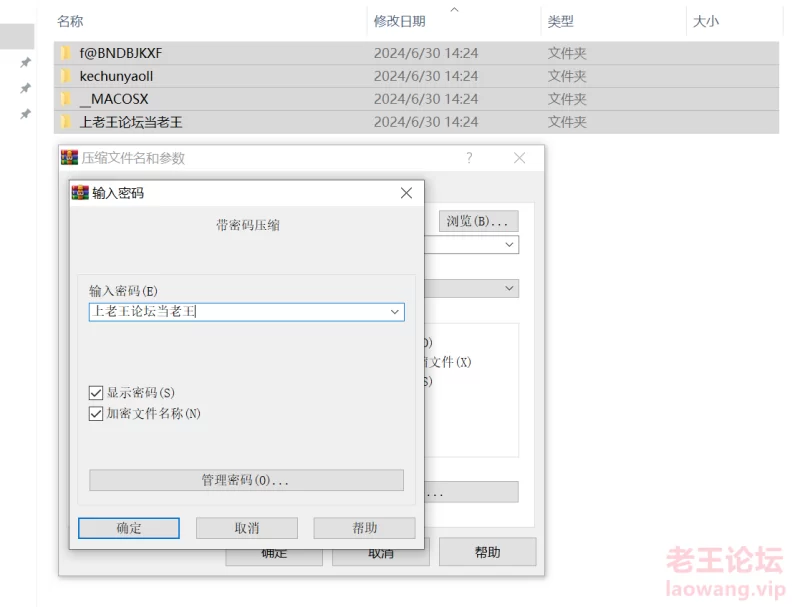Click 文件夹 type in the _MACOSX row
The height and width of the screenshot is (607, 800).
tap(567, 99)
